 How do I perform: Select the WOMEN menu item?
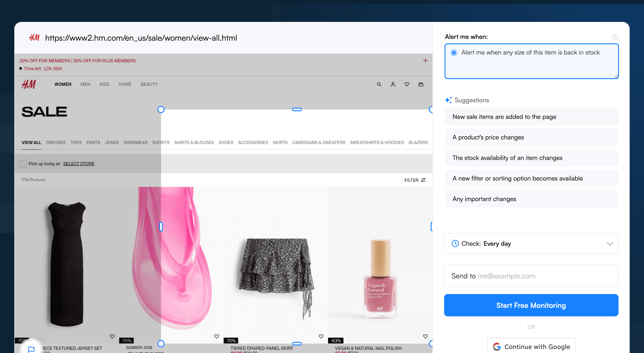(x=63, y=84)
